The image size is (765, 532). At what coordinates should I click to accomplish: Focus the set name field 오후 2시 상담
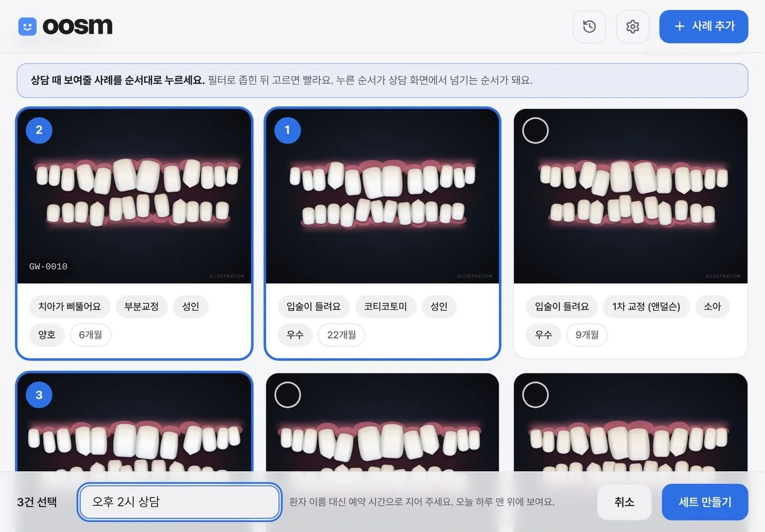pos(180,502)
